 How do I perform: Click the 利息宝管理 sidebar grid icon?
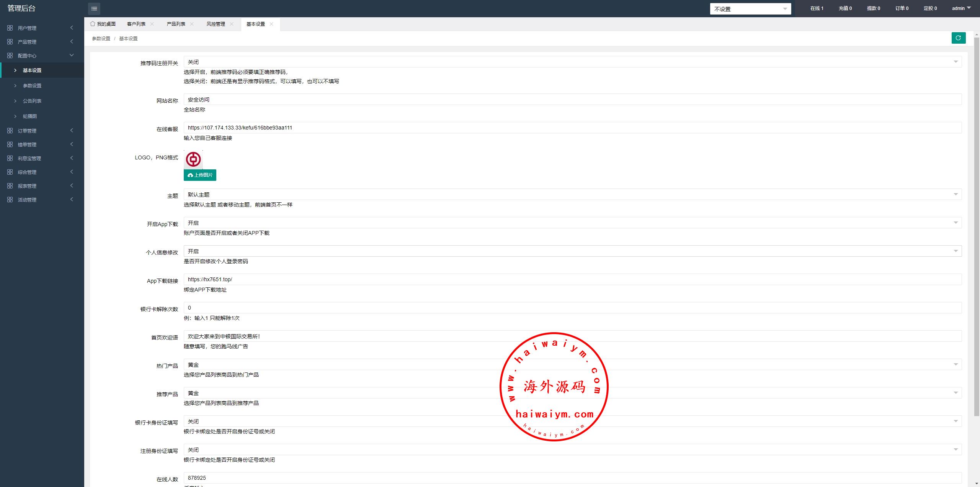[x=10, y=158]
